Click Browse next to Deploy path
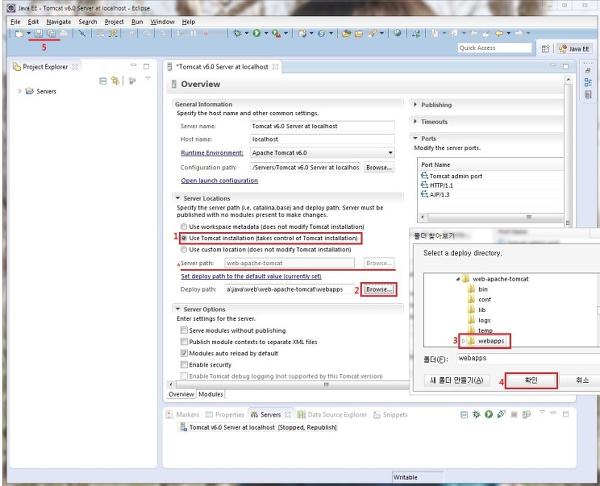The height and width of the screenshot is (486, 600). [378, 289]
